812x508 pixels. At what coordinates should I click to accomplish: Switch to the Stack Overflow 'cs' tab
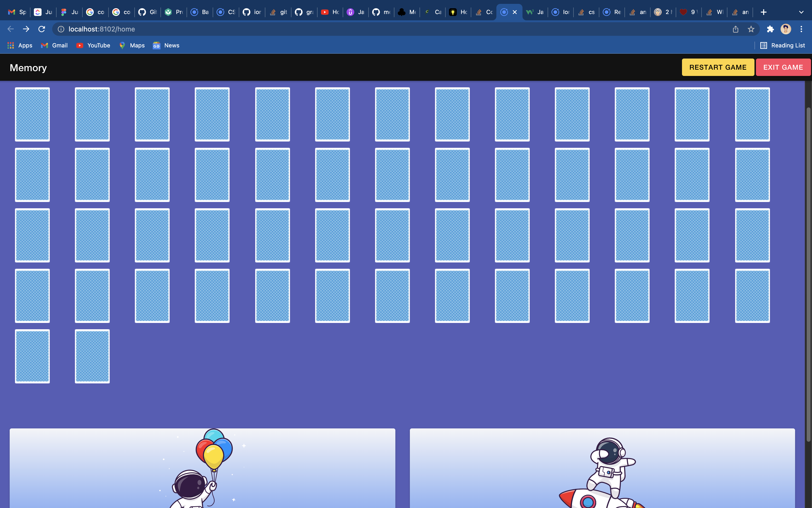tap(587, 12)
